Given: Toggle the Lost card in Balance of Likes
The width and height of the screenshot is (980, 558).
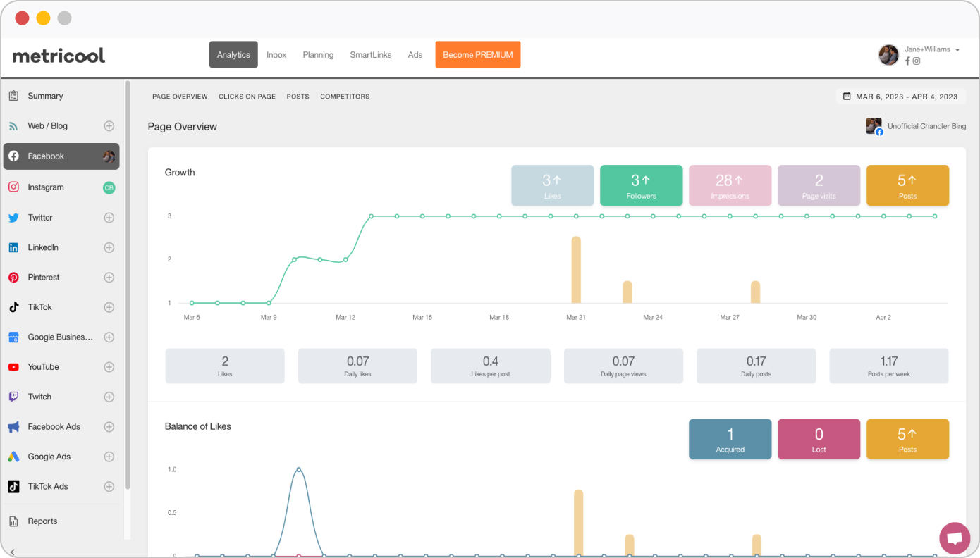Looking at the screenshot, I should pyautogui.click(x=819, y=440).
